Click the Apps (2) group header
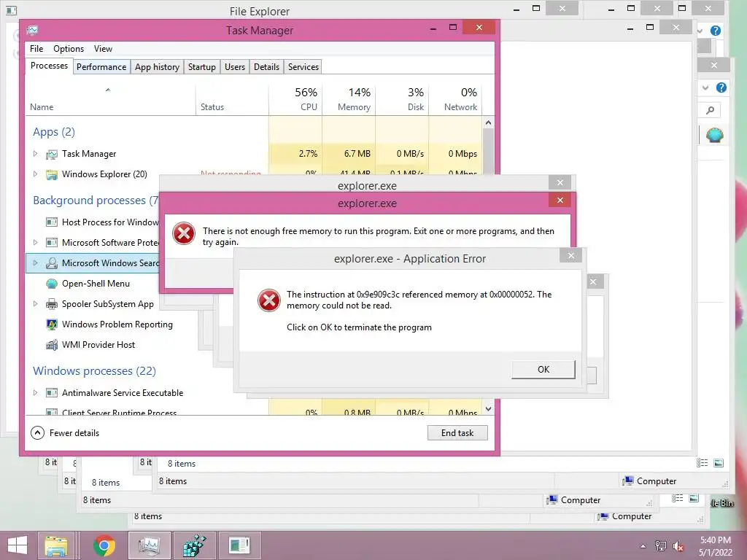The image size is (747, 560). (54, 132)
